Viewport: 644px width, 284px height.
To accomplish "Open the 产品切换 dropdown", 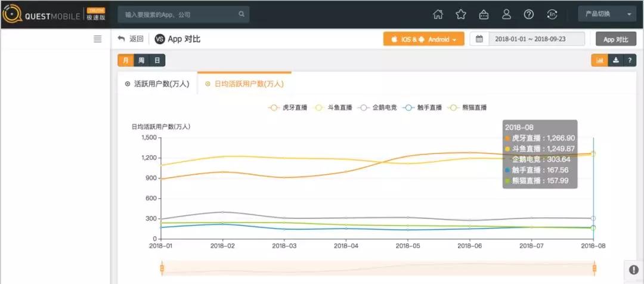I will point(607,14).
